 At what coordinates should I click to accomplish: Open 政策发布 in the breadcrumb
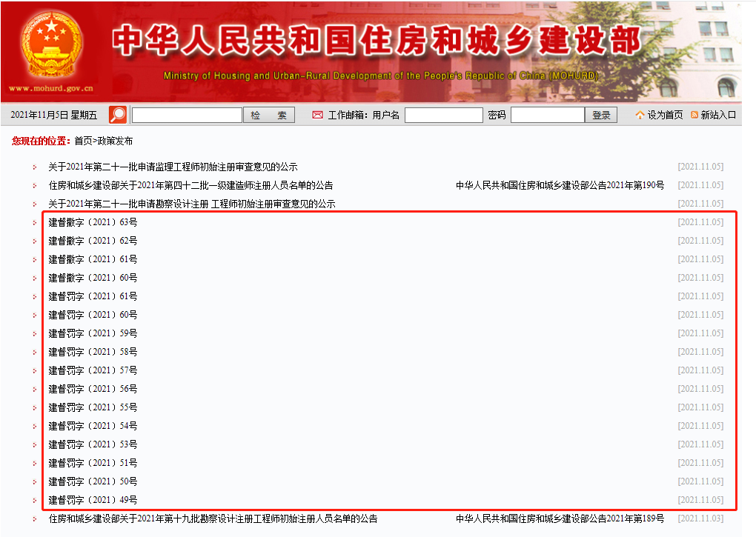click(x=115, y=141)
